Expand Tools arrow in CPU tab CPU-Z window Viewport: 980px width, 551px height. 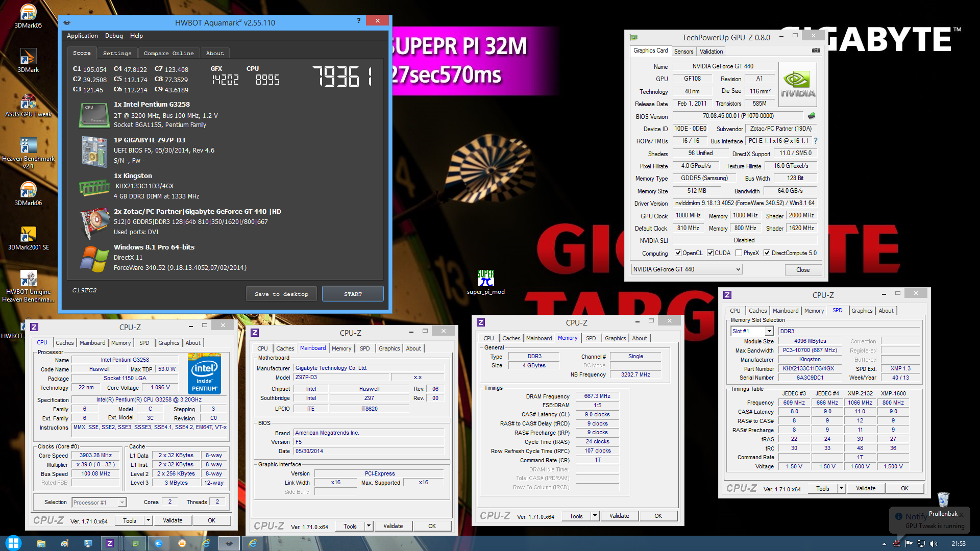point(148,520)
